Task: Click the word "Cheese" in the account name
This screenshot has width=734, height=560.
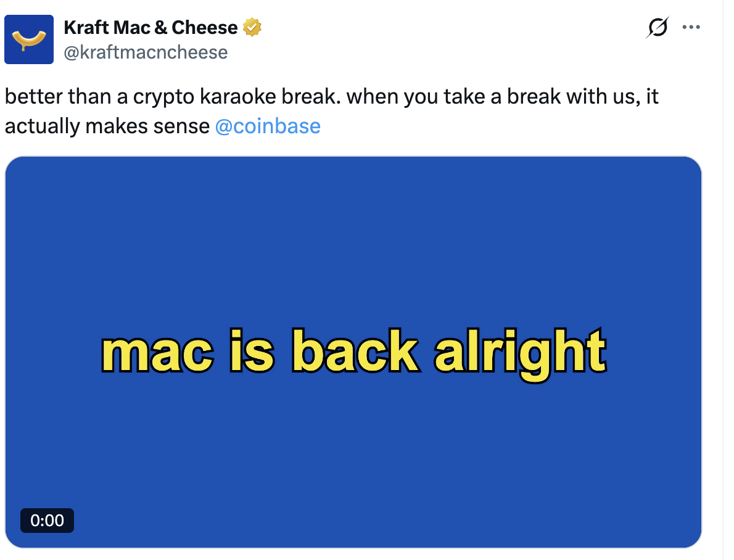Action: coord(205,28)
